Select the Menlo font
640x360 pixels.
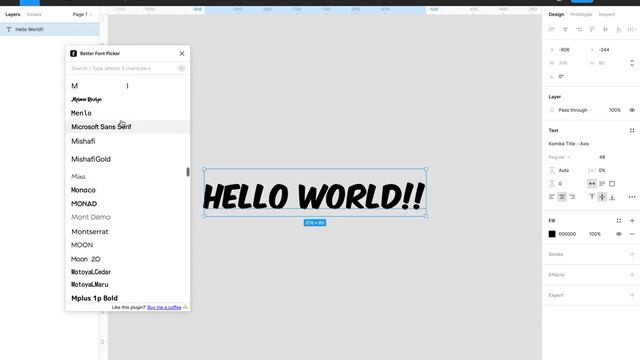pyautogui.click(x=81, y=113)
